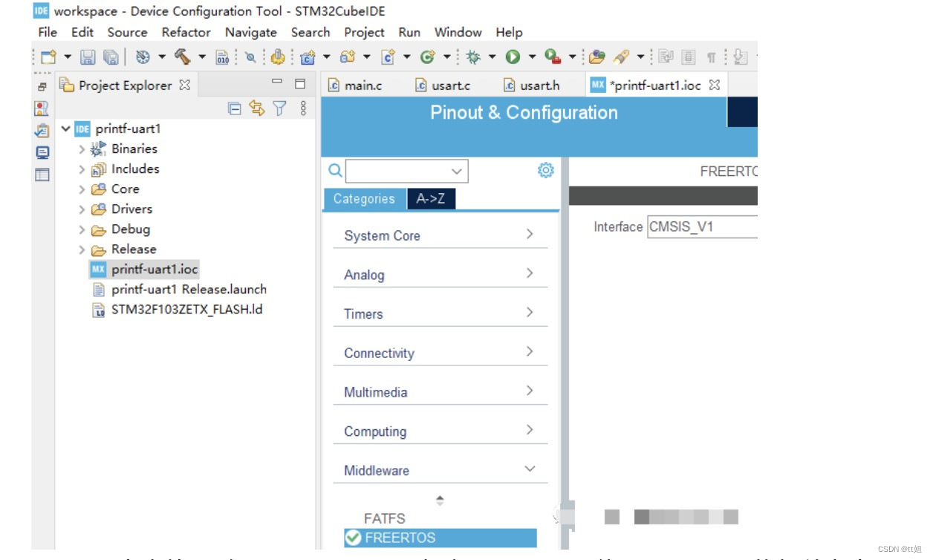Click the table view sidebar icon
The image size is (933, 560).
tap(42, 175)
